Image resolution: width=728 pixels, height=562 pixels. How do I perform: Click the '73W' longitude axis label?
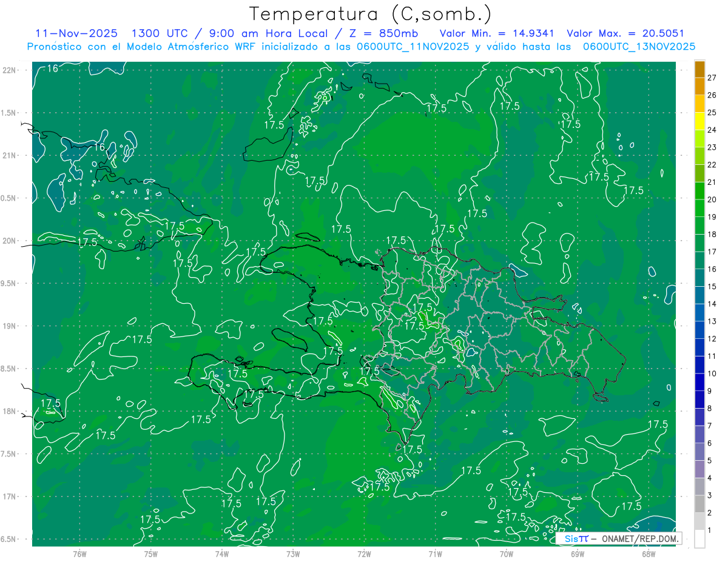click(x=293, y=554)
